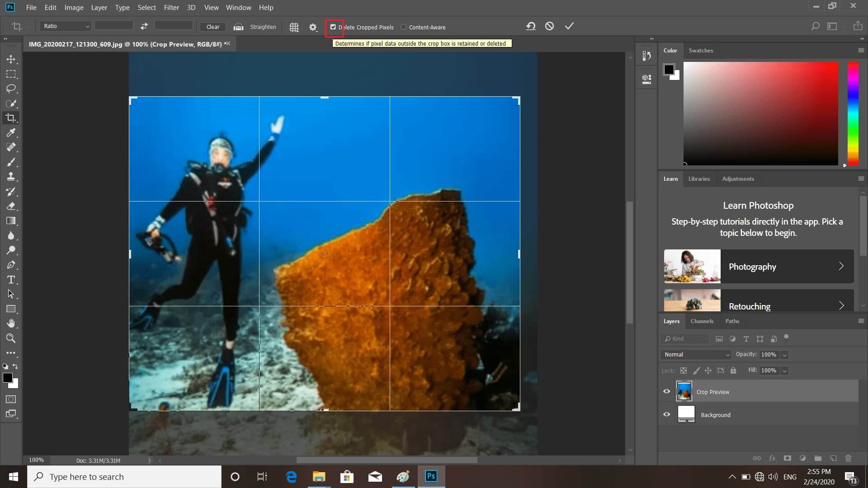This screenshot has width=868, height=488.
Task: Select the Path Selection tool
Action: (x=11, y=294)
